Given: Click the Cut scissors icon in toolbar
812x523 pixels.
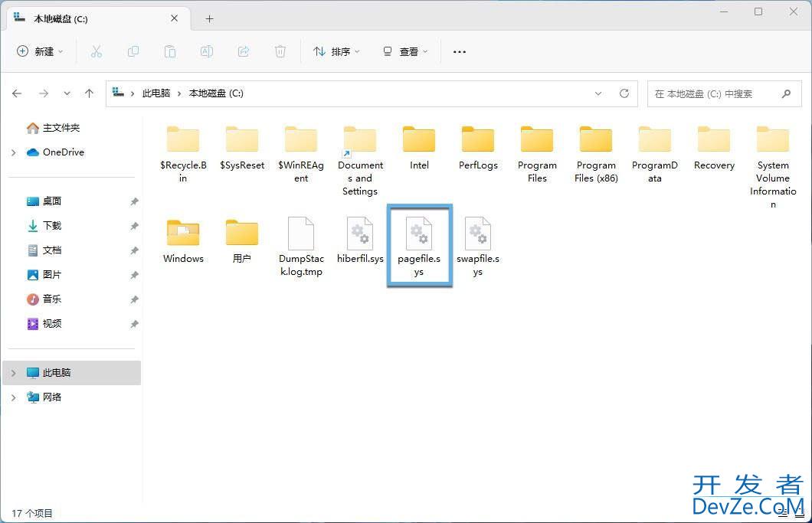Looking at the screenshot, I should point(96,51).
